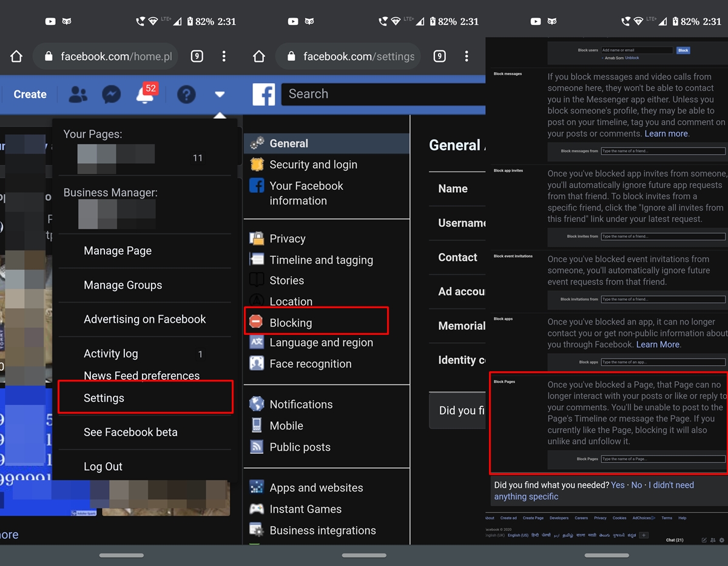Expand the Chat (21) panel
This screenshot has width=728, height=566.
point(675,539)
